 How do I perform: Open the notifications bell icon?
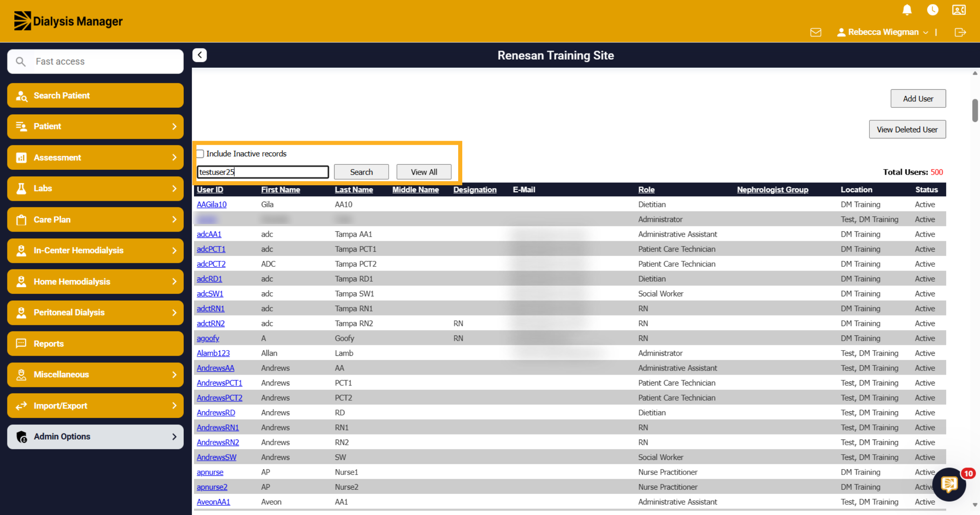click(x=907, y=10)
